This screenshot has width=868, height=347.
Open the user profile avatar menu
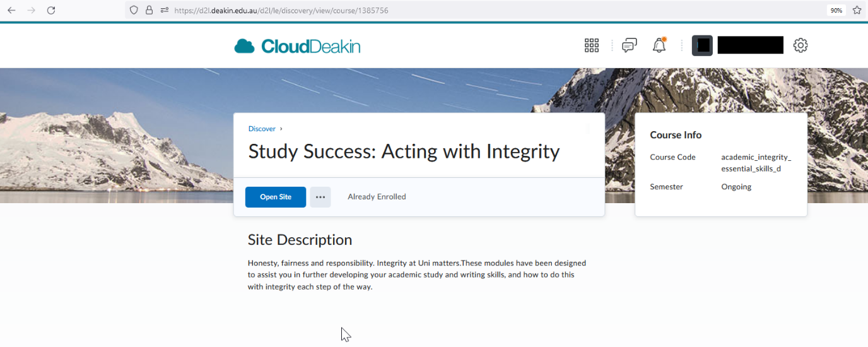703,45
